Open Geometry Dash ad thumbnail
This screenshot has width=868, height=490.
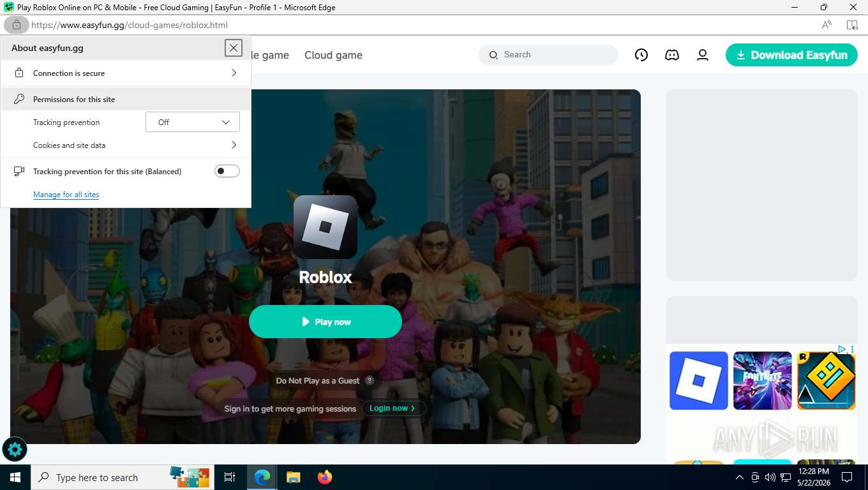click(827, 381)
